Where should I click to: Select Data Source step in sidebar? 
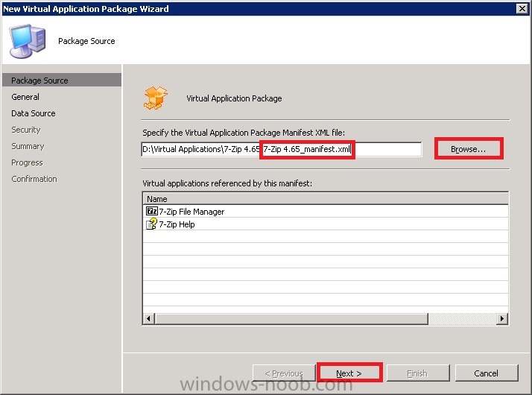click(x=34, y=113)
